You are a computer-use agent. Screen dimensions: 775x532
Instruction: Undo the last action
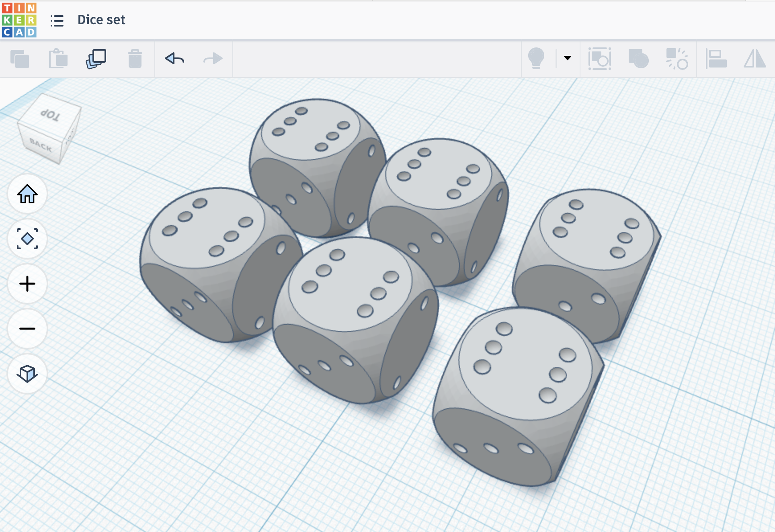[x=174, y=59]
